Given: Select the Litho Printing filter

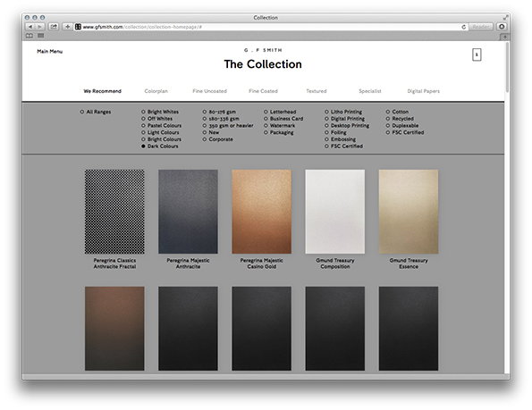Looking at the screenshot, I should click(x=343, y=112).
